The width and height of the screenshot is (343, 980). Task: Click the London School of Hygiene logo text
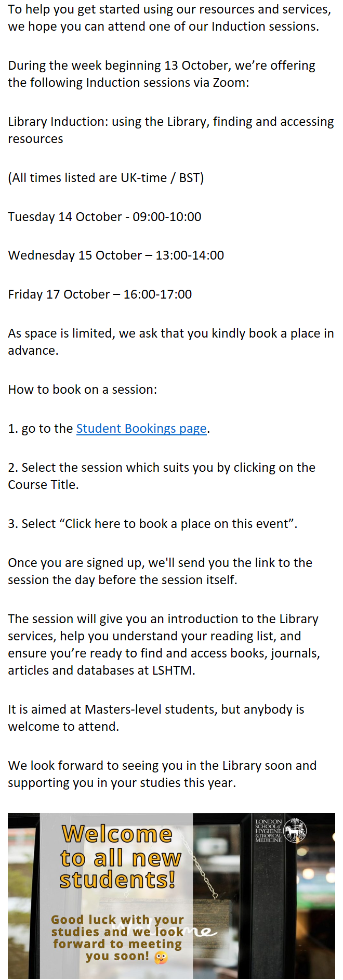[268, 831]
